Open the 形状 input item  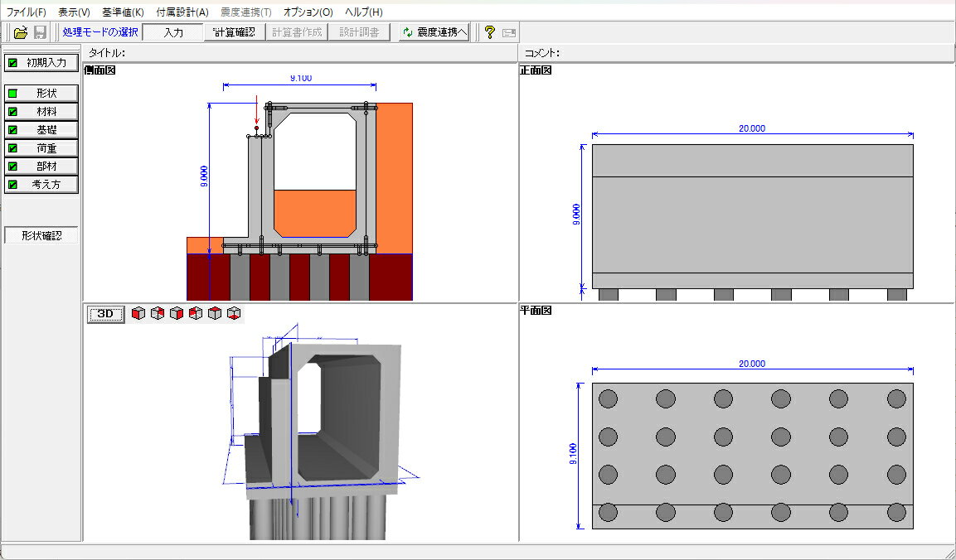41,94
